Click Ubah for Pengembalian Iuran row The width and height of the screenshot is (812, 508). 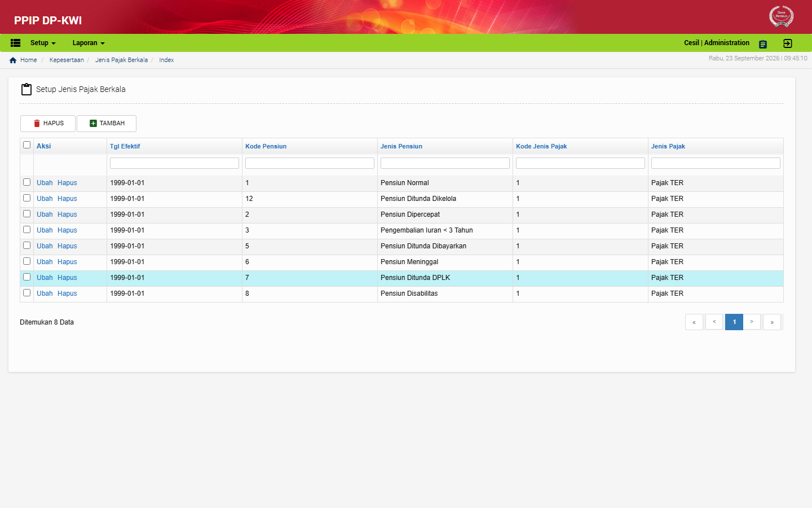(45, 230)
